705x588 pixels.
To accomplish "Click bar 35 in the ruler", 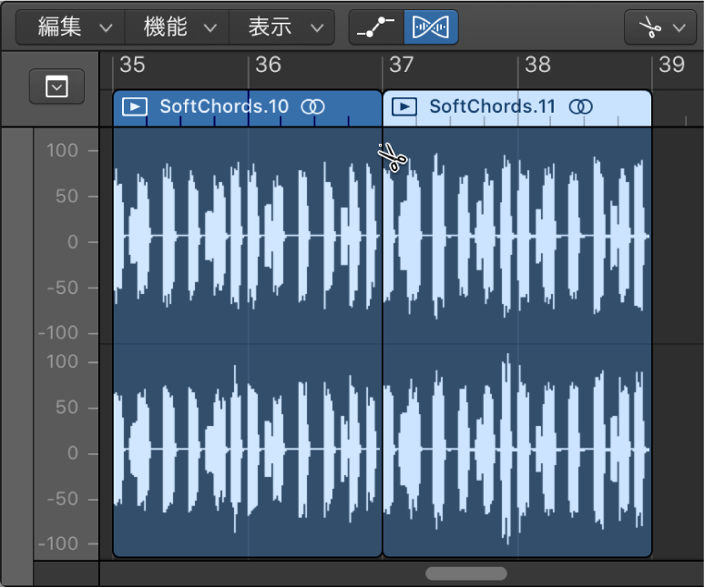I will (x=132, y=65).
